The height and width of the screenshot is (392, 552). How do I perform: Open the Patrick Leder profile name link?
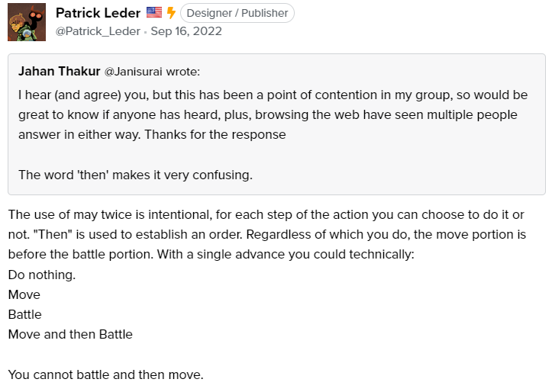98,13
